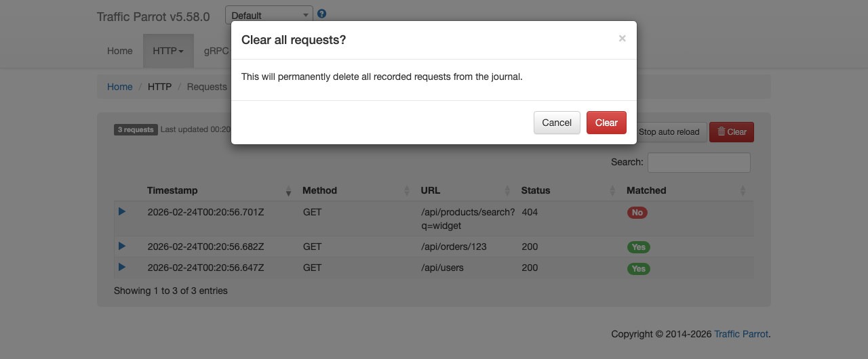Open the HTTP menu tab

168,51
